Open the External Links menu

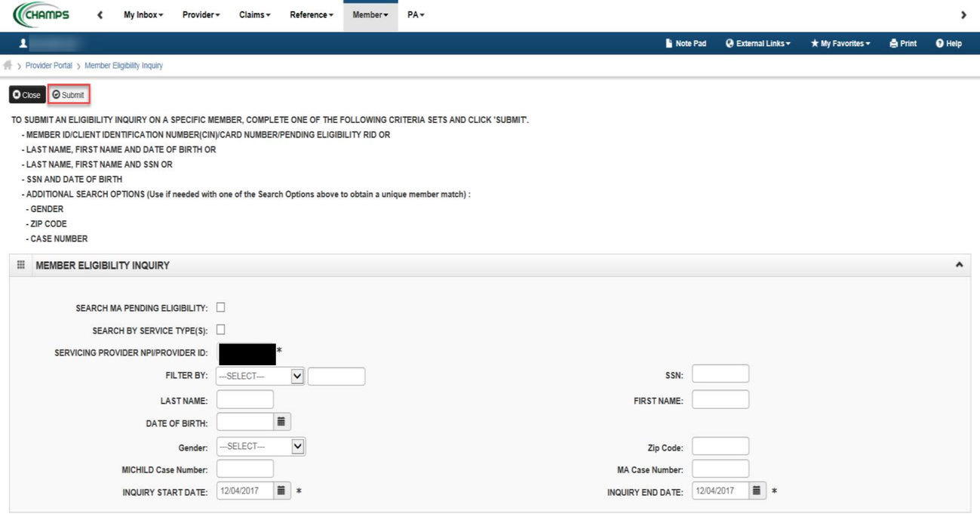point(758,44)
